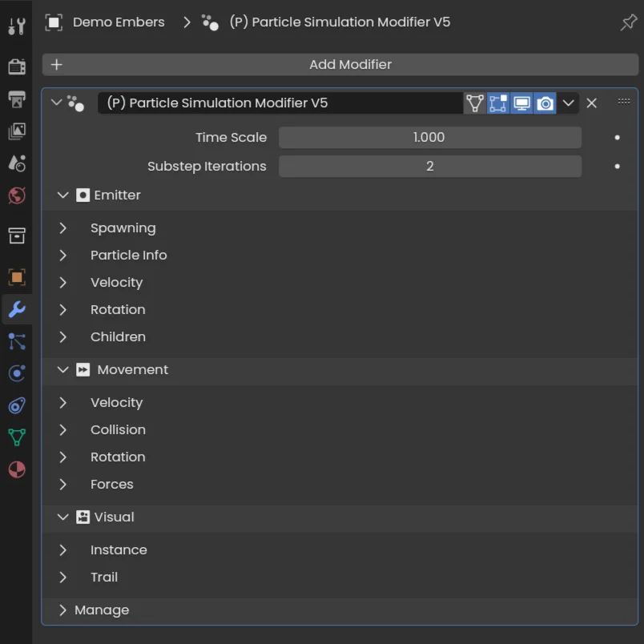Open the Material properties tab
The image size is (644, 644).
coord(16,469)
